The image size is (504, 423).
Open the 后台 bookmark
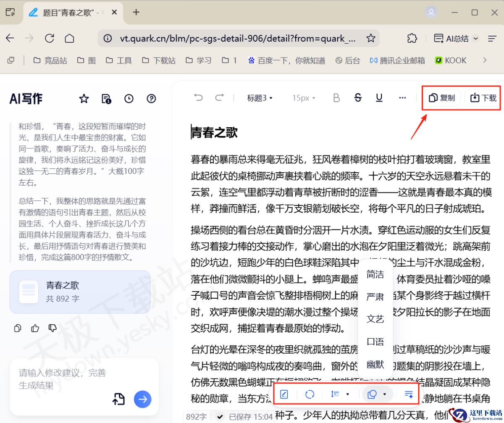coord(348,60)
